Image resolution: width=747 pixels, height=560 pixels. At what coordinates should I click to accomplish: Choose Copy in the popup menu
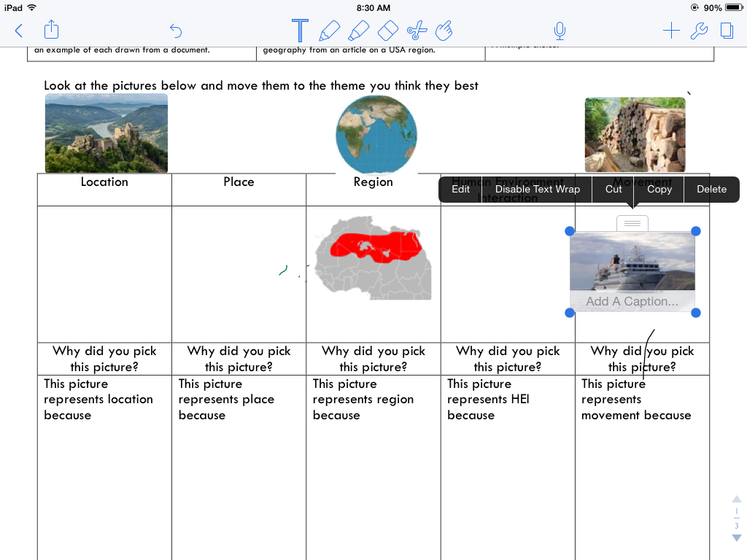(659, 189)
